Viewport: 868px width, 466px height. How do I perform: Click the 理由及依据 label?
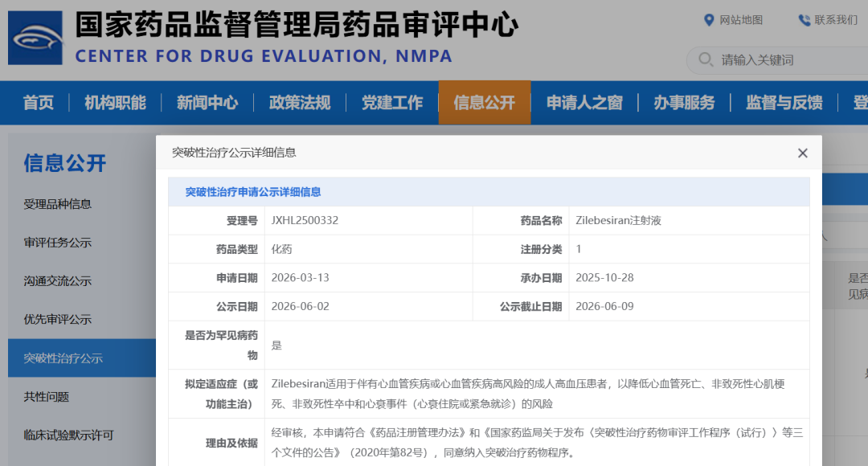(232, 444)
